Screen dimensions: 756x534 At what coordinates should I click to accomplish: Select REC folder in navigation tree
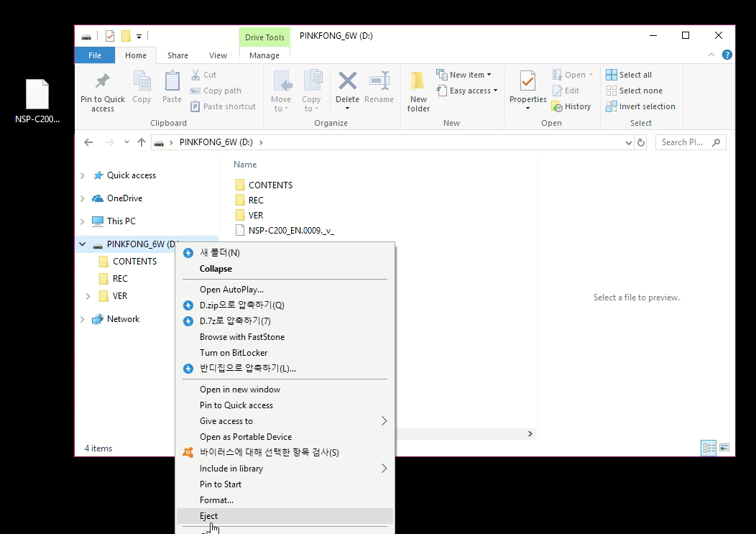(114, 279)
